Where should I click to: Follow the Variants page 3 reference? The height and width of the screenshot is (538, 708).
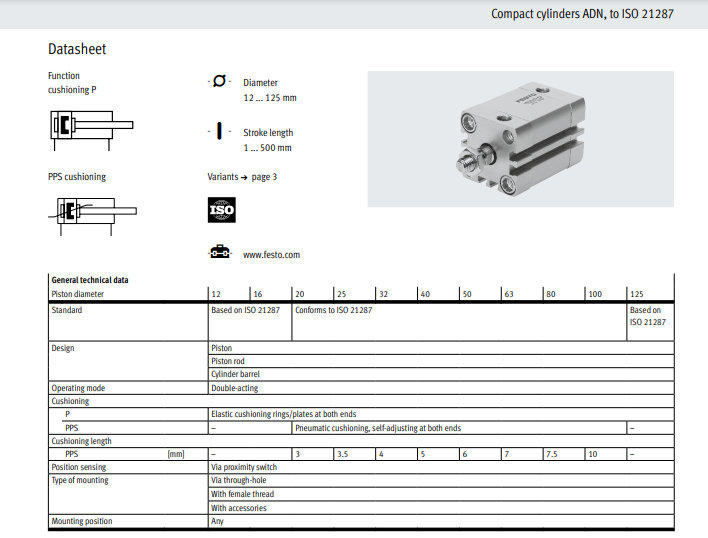pyautogui.click(x=242, y=177)
